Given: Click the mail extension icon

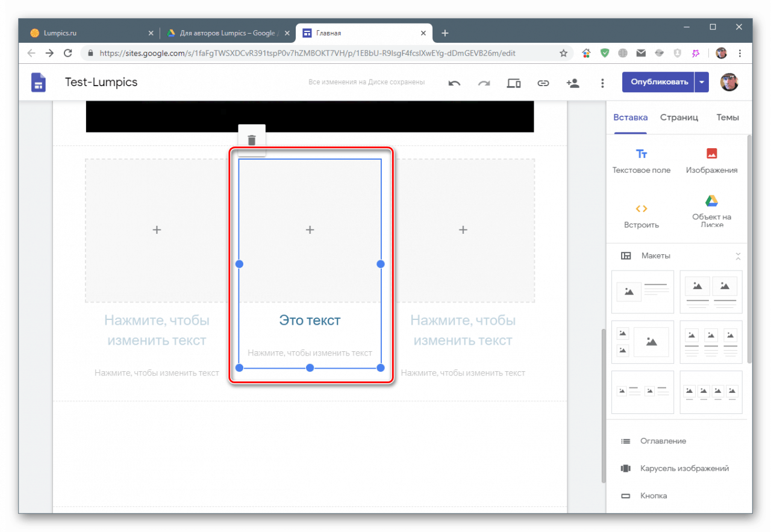Looking at the screenshot, I should tap(641, 53).
